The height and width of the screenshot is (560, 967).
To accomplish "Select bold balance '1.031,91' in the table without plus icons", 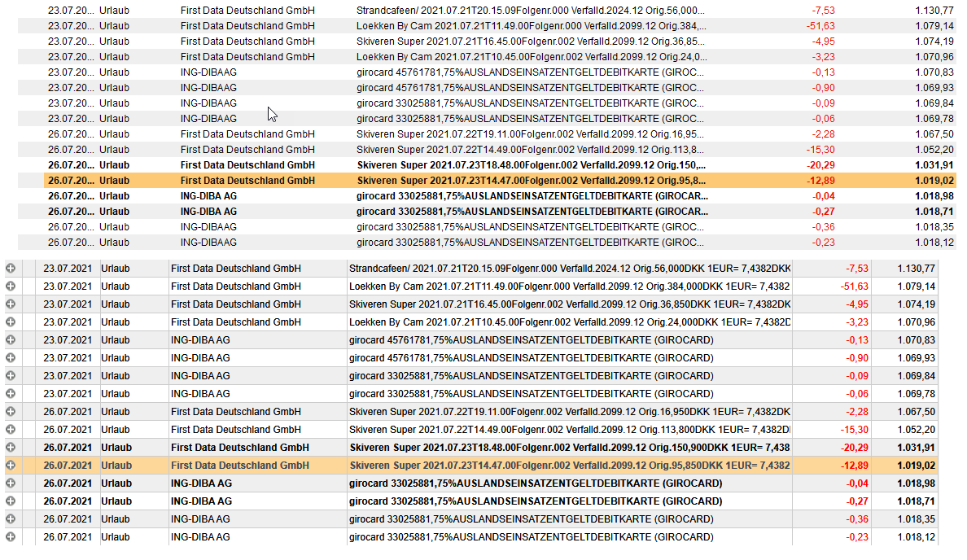I will pyautogui.click(x=934, y=164).
